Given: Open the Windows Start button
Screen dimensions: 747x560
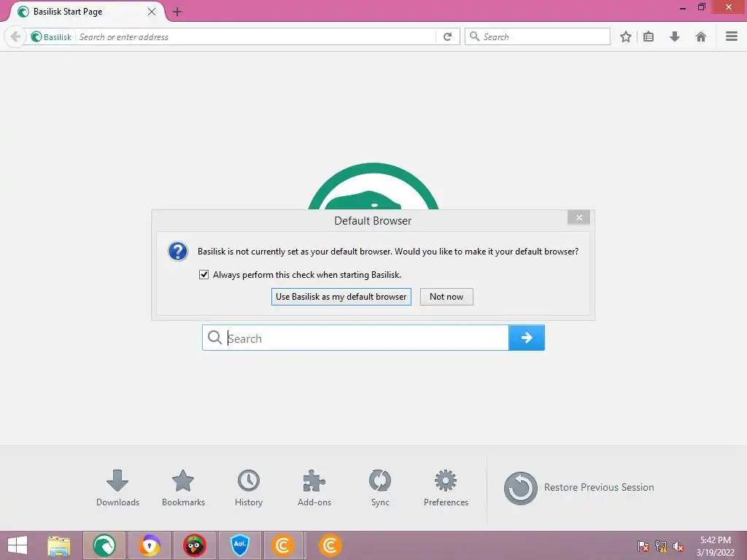Looking at the screenshot, I should click(x=18, y=545).
